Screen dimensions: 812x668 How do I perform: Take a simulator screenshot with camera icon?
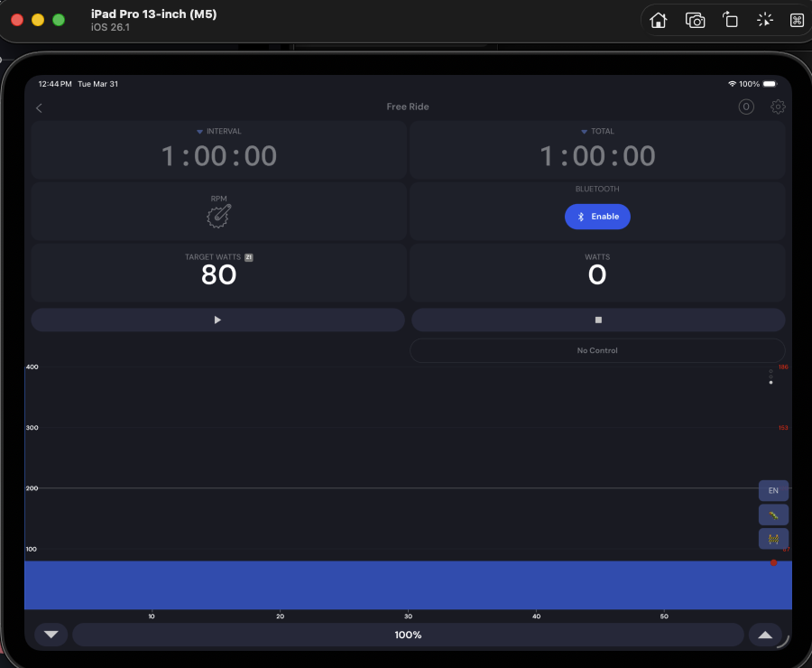695,21
